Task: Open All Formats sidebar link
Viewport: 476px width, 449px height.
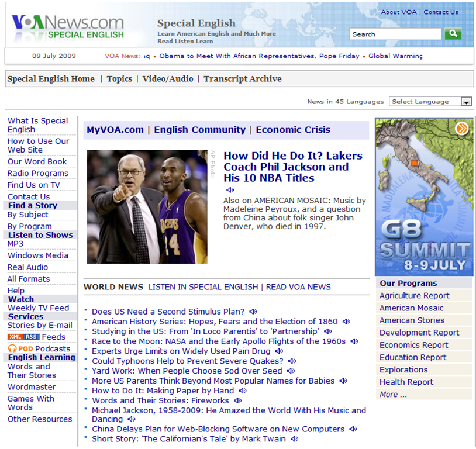Action: [x=29, y=279]
